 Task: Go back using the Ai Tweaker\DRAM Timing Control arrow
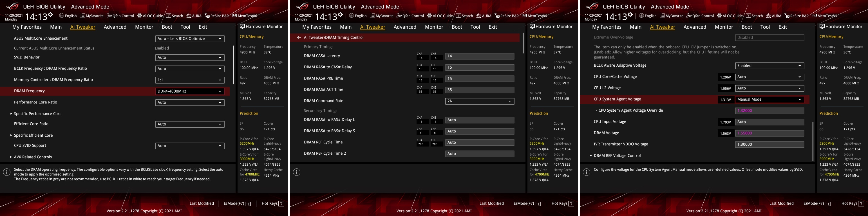299,38
